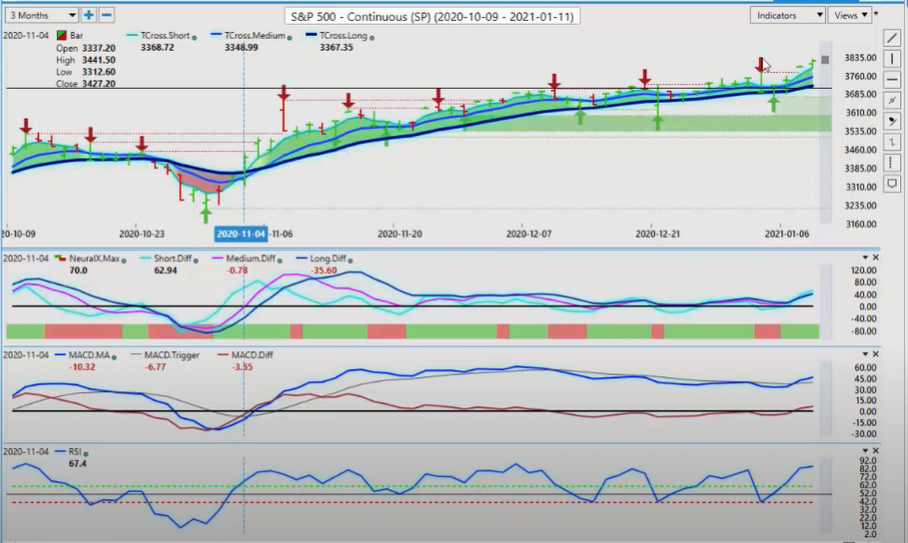Screen dimensions: 908x543
Task: Click the MACD.Trigger legend label
Action: pyautogui.click(x=171, y=355)
